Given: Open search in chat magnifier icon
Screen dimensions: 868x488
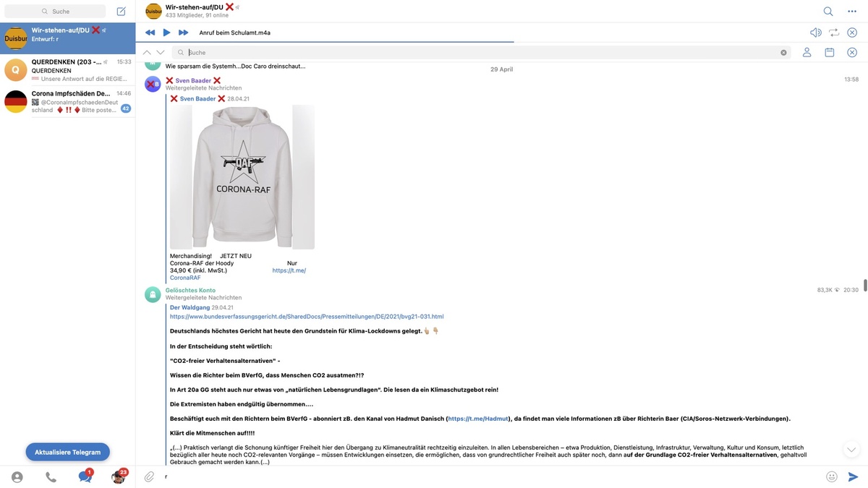Looking at the screenshot, I should 828,12.
